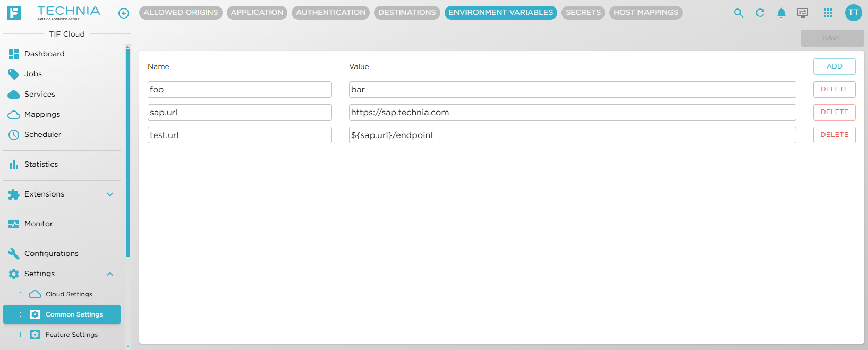Viewport: 868px width, 350px height.
Task: Open Monitor in sidebar
Action: point(62,224)
